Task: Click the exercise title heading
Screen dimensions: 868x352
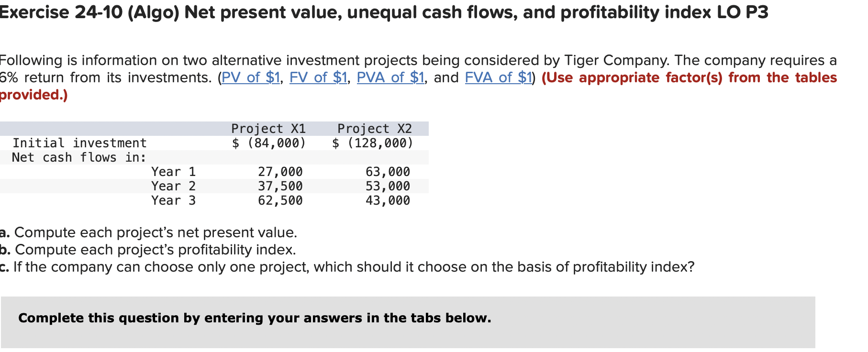Action: pos(384,12)
